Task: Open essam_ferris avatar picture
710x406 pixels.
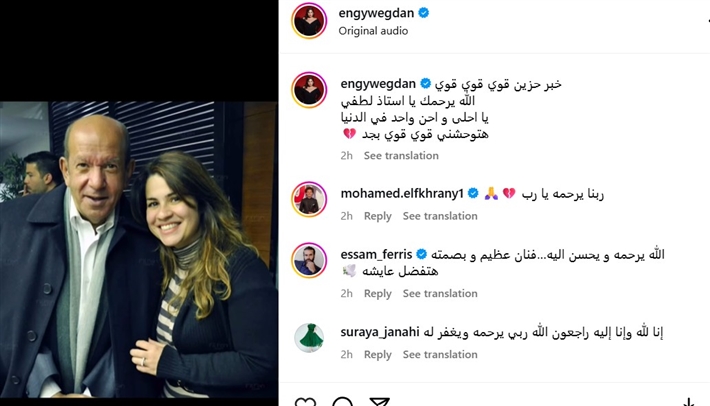Action: click(x=309, y=260)
